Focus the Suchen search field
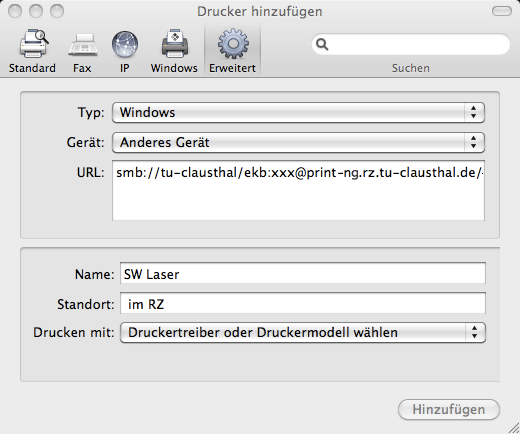This screenshot has width=520, height=434. [x=411, y=44]
